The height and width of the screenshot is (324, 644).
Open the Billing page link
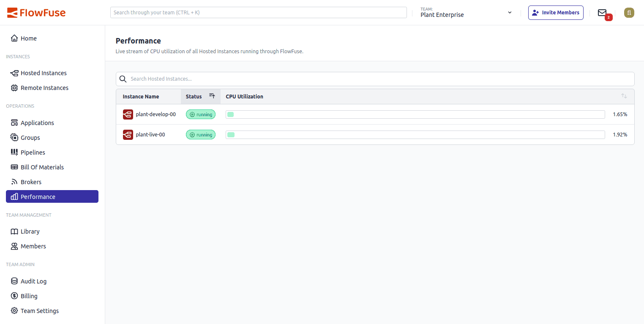(28, 296)
